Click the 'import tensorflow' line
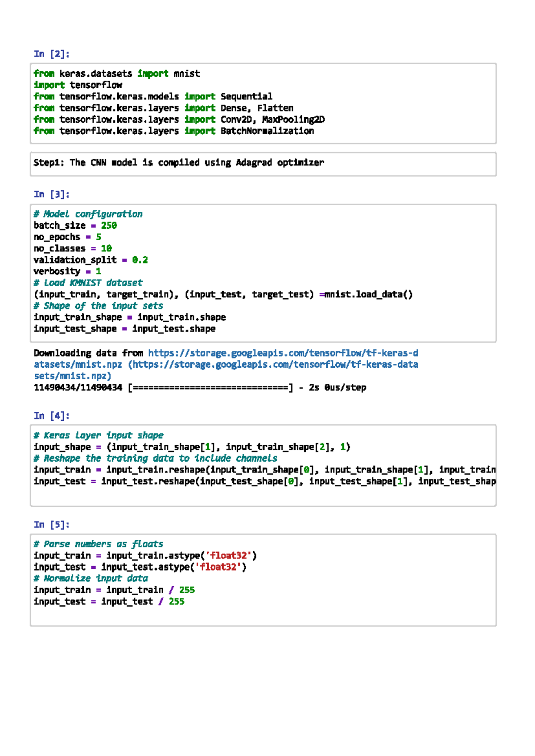 (78, 85)
